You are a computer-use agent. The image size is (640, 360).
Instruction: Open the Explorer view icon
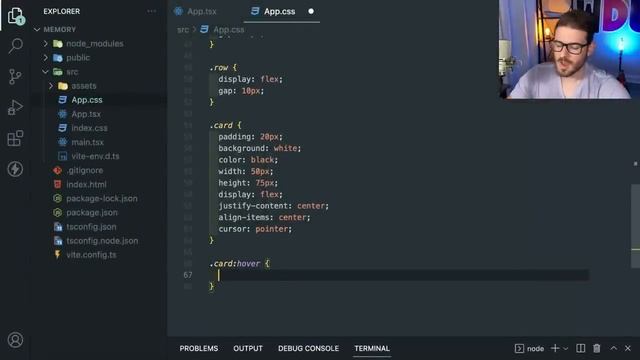click(16, 16)
